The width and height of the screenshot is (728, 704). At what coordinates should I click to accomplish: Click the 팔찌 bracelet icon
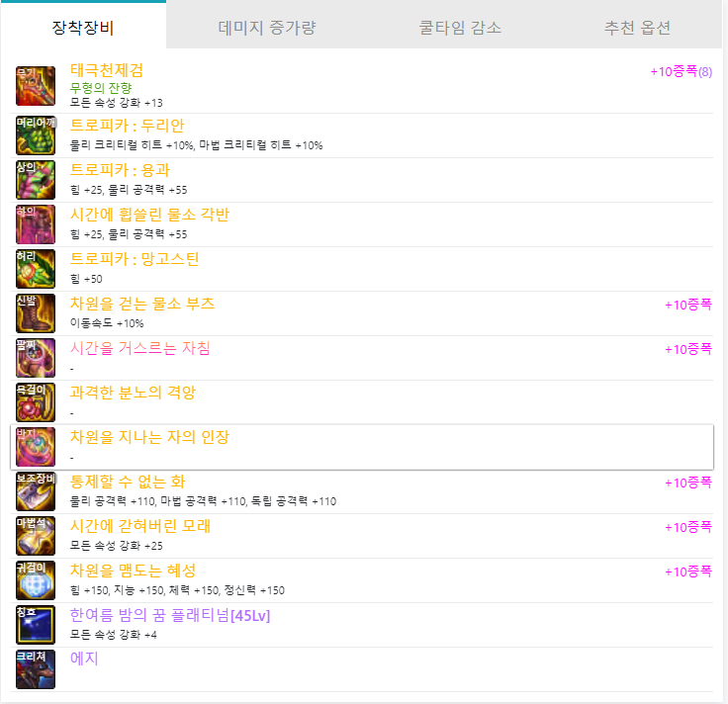click(x=36, y=358)
